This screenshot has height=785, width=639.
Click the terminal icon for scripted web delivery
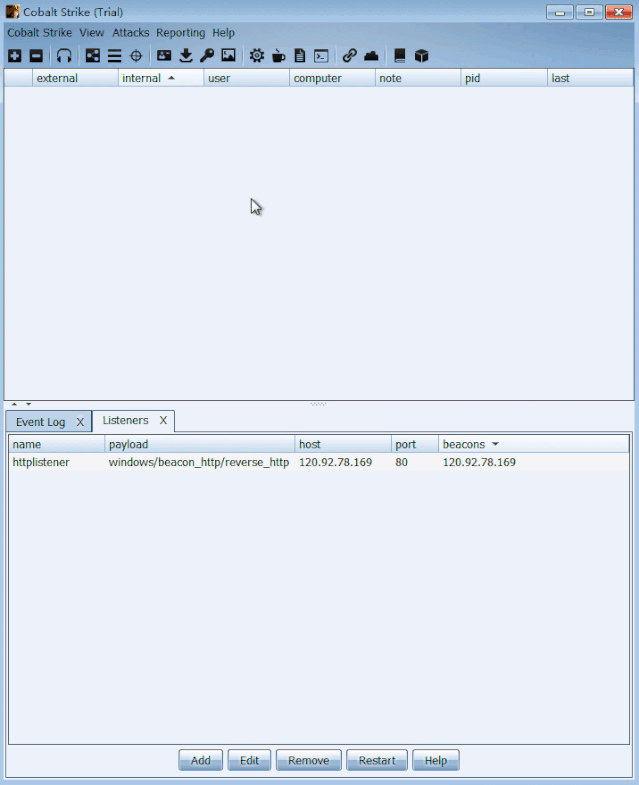pos(321,56)
